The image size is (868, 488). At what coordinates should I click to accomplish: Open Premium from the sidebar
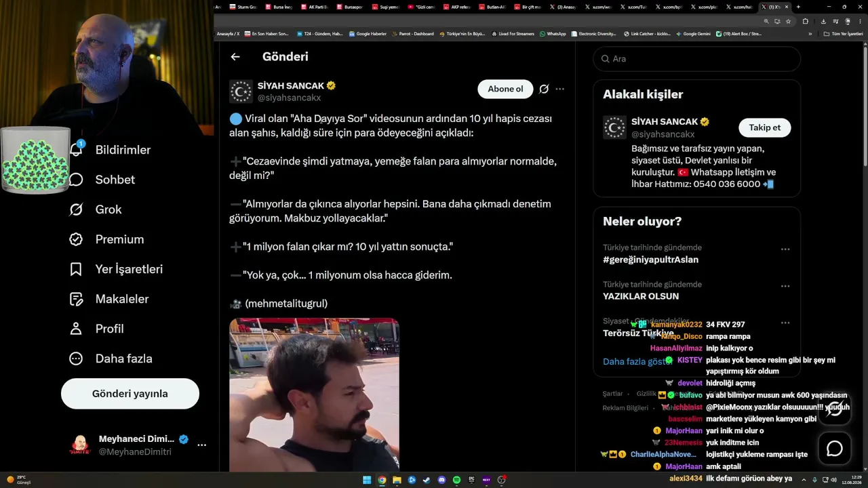[106, 239]
